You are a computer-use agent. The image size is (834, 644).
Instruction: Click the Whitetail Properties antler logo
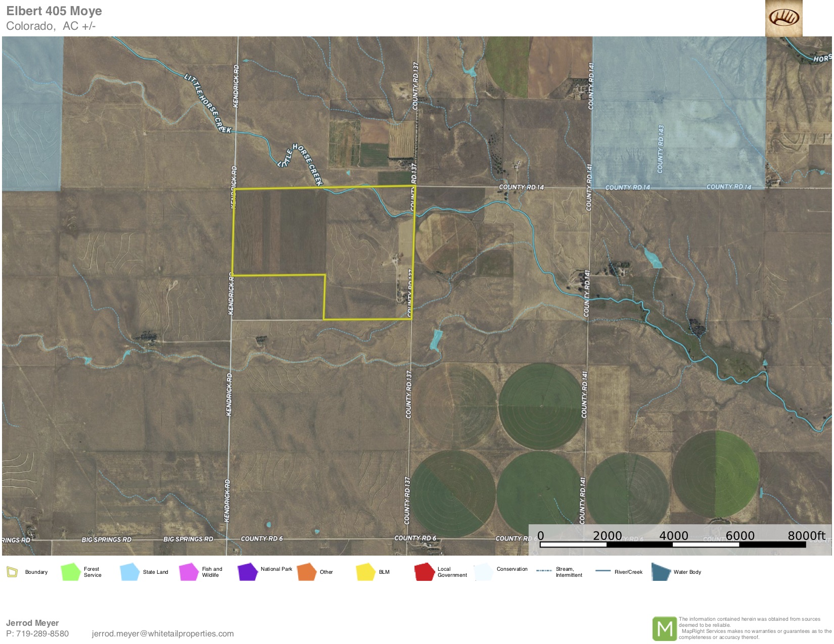click(783, 18)
